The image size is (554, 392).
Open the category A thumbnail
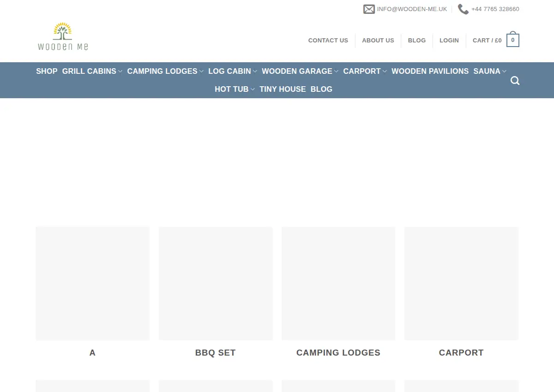coord(92,283)
